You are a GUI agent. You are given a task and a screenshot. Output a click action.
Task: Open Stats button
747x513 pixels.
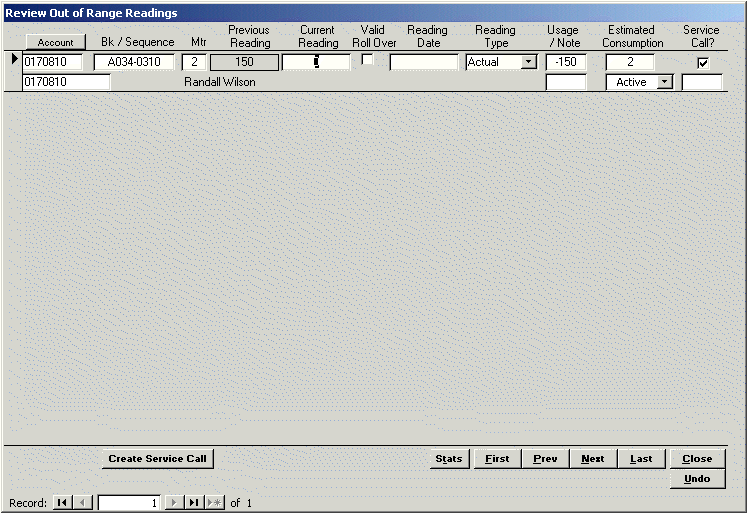point(449,459)
